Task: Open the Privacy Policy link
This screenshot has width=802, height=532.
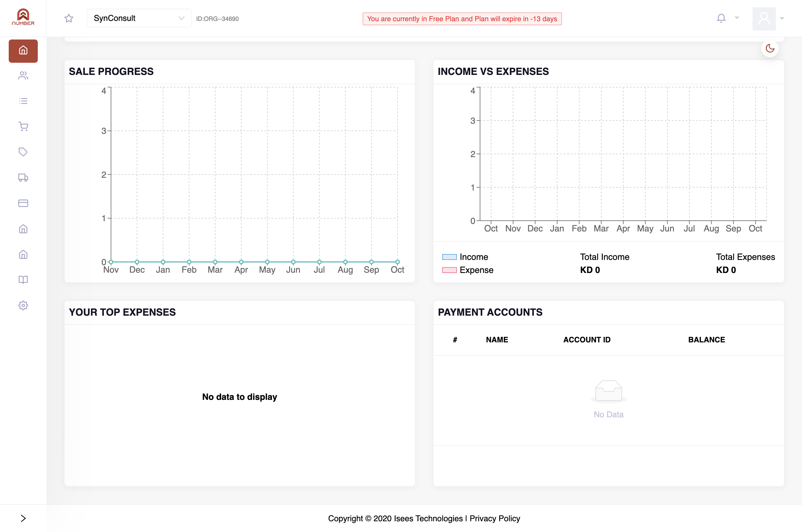Action: 495,518
